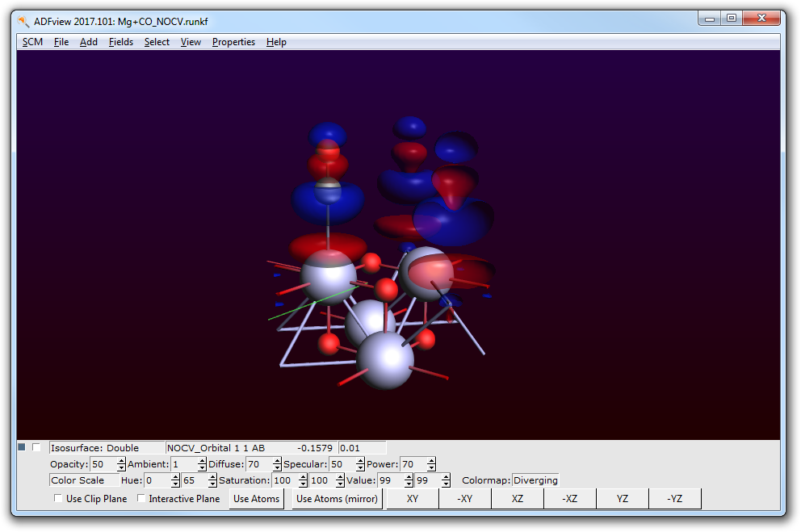Open the File menu
Screen dimensions: 801x532
click(61, 42)
